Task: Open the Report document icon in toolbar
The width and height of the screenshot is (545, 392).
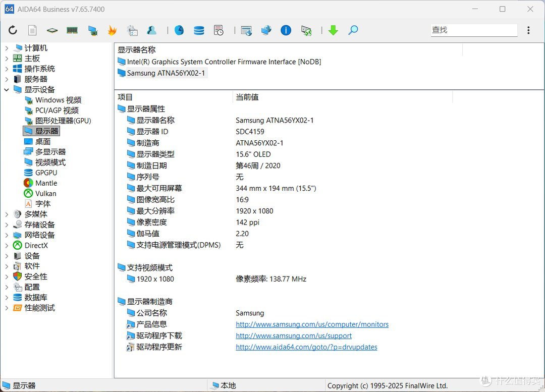Action: point(32,30)
